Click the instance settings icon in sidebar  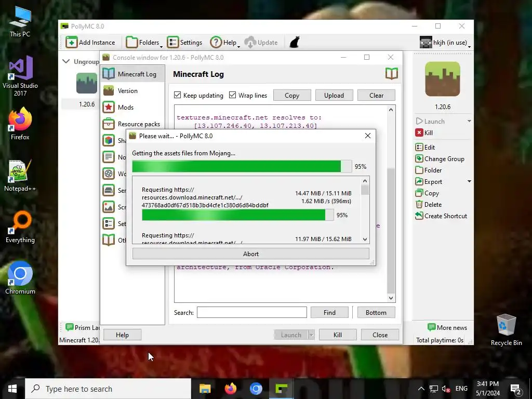click(109, 223)
